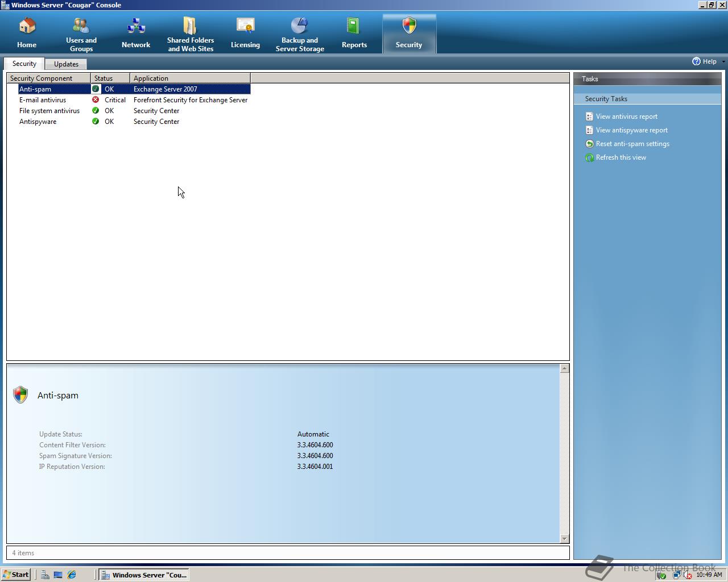728x582 pixels.
Task: Click Exchange Server 2007 application cell
Action: 166,89
